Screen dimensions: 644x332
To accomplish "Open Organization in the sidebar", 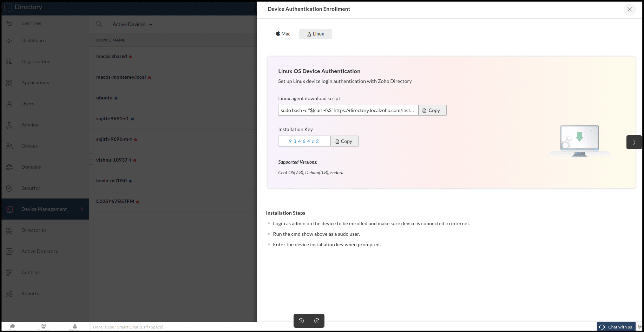I will pos(36,62).
